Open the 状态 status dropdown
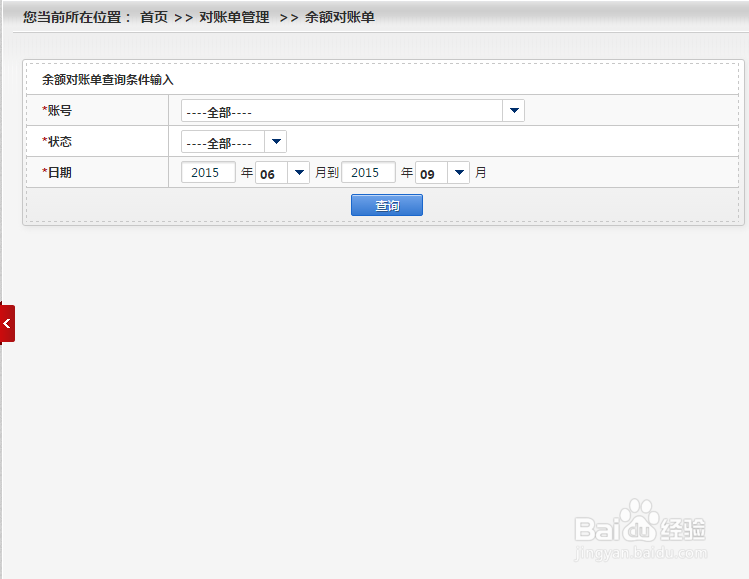Screen dimensions: 749x579 [x=234, y=141]
